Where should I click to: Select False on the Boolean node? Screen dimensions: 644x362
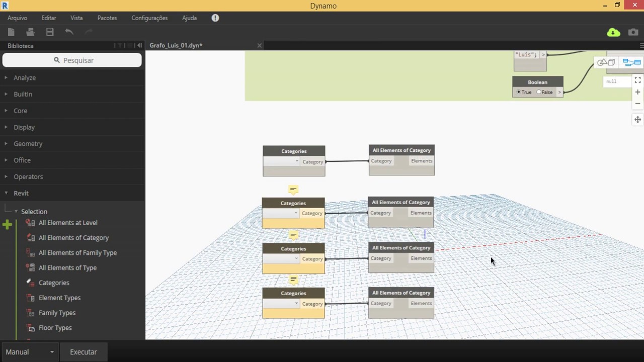539,92
